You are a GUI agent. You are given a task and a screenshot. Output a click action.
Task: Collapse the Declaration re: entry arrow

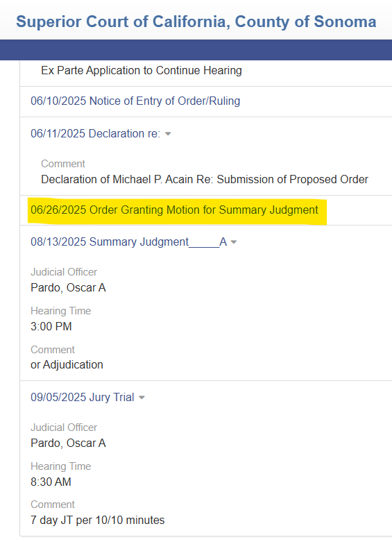168,134
